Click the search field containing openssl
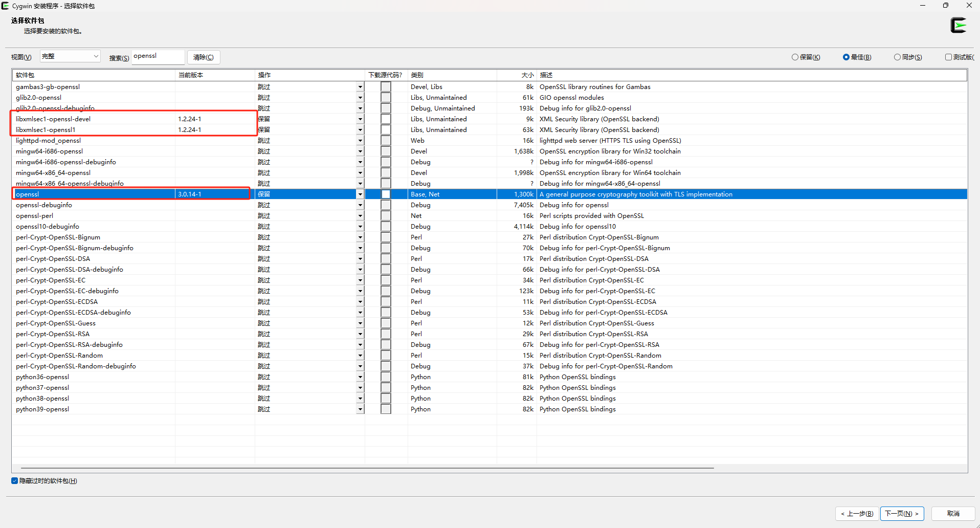The height and width of the screenshot is (528, 980). 158,56
